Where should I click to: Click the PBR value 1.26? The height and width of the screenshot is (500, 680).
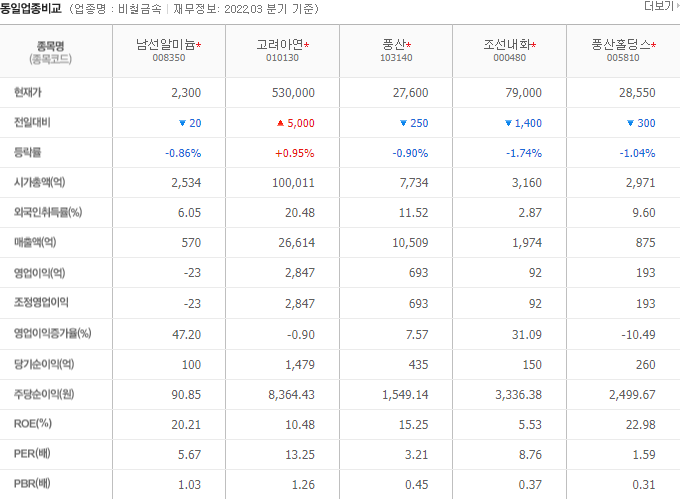[303, 484]
